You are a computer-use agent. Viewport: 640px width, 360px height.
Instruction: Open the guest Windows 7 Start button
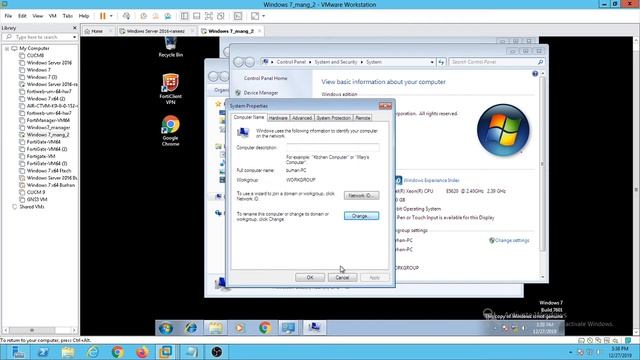pyautogui.click(x=166, y=328)
